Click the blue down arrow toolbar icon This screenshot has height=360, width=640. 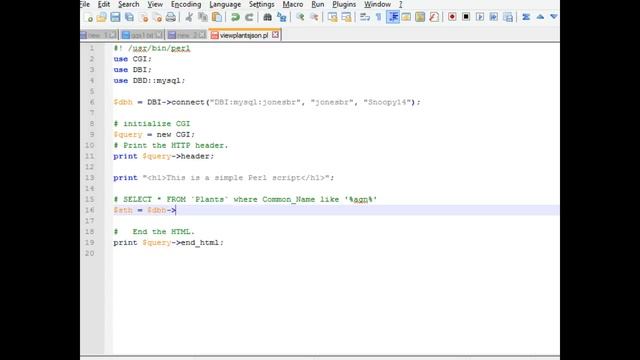coord(553,17)
